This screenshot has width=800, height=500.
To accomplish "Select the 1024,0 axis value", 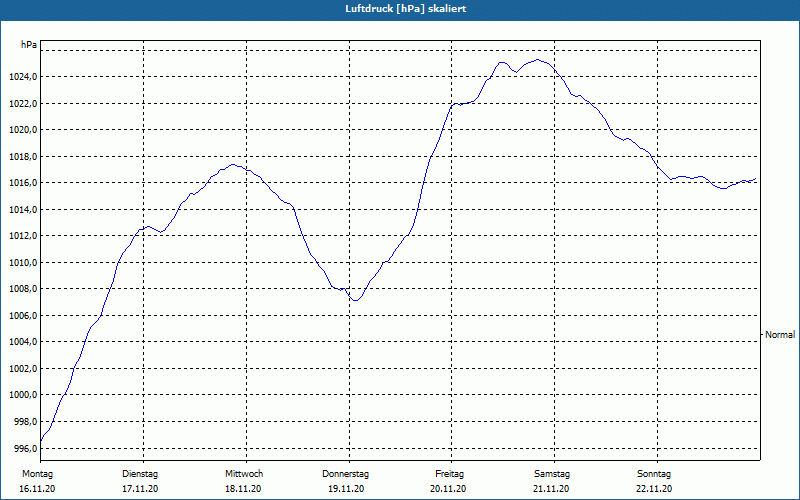I will point(23,77).
